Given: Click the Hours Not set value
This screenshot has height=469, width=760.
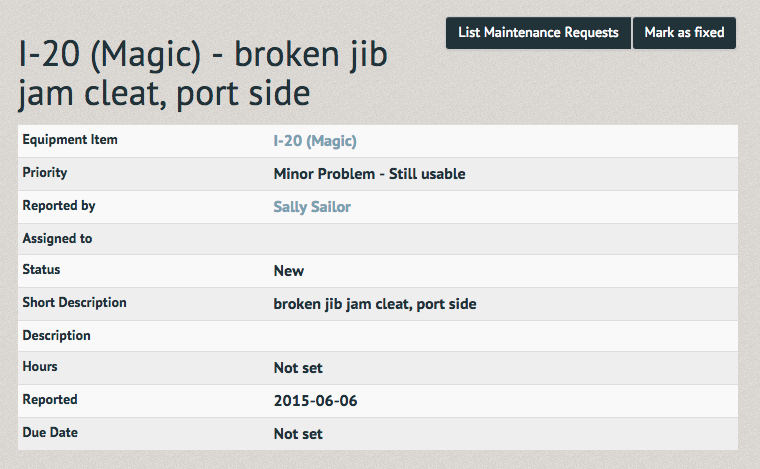Looking at the screenshot, I should click(x=298, y=368).
